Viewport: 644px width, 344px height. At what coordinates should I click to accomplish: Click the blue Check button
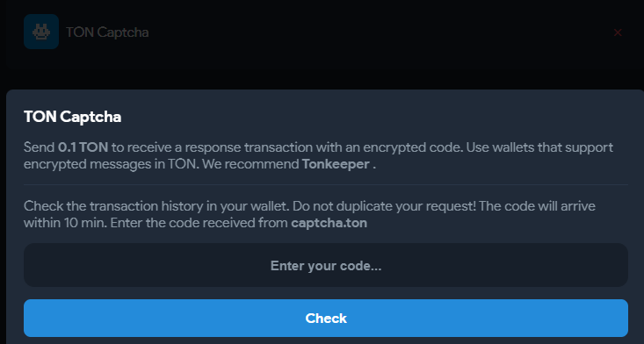pos(326,319)
